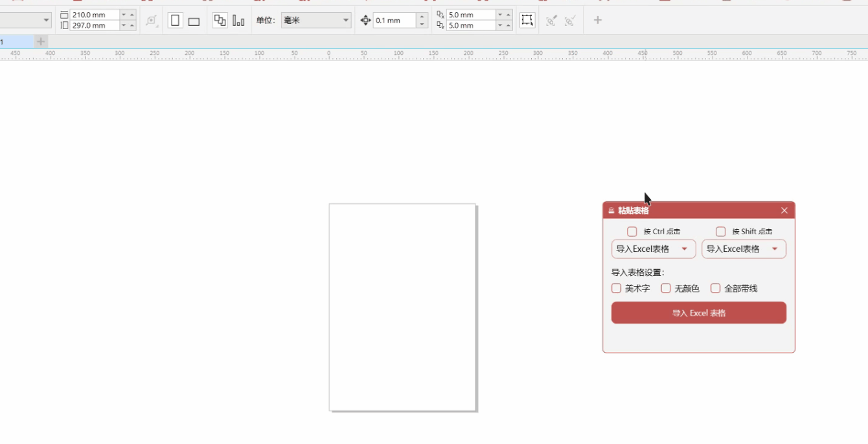Check the 美术字 option
The width and height of the screenshot is (868, 444).
617,289
